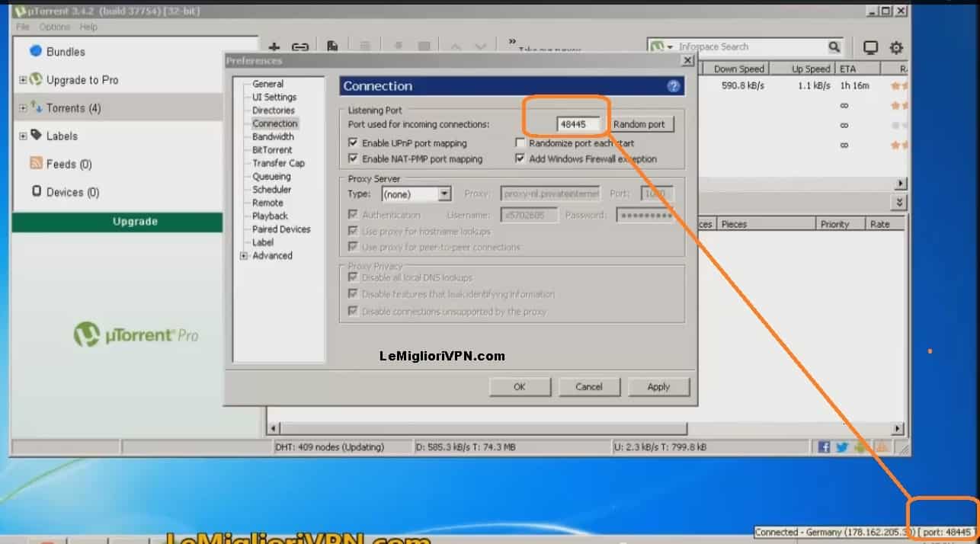Click the search magnifier icon

[834, 47]
